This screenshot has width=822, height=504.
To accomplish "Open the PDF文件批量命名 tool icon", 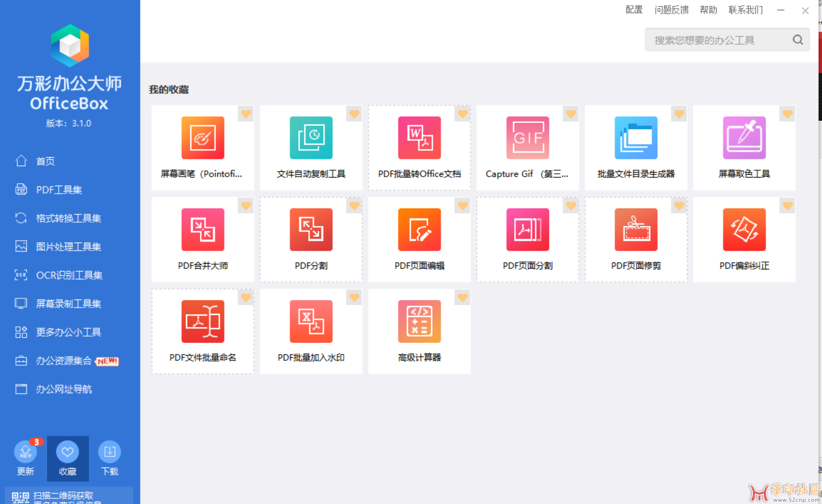I will tap(203, 321).
